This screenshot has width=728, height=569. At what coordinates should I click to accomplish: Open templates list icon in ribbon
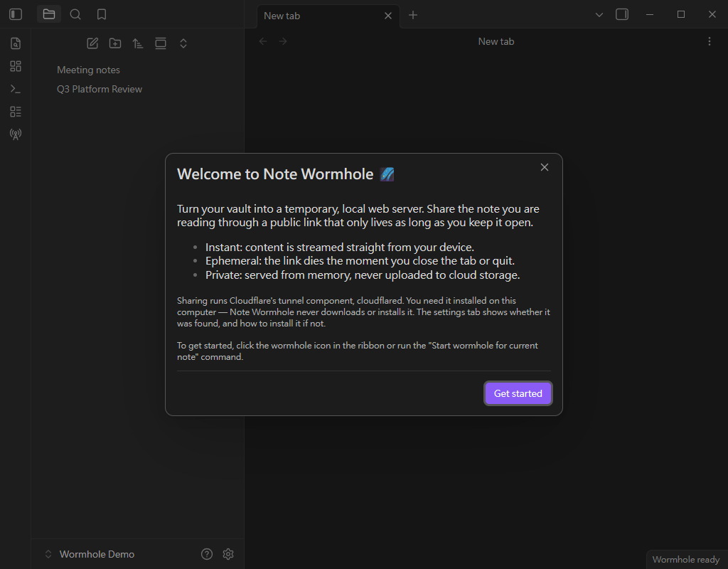16,112
